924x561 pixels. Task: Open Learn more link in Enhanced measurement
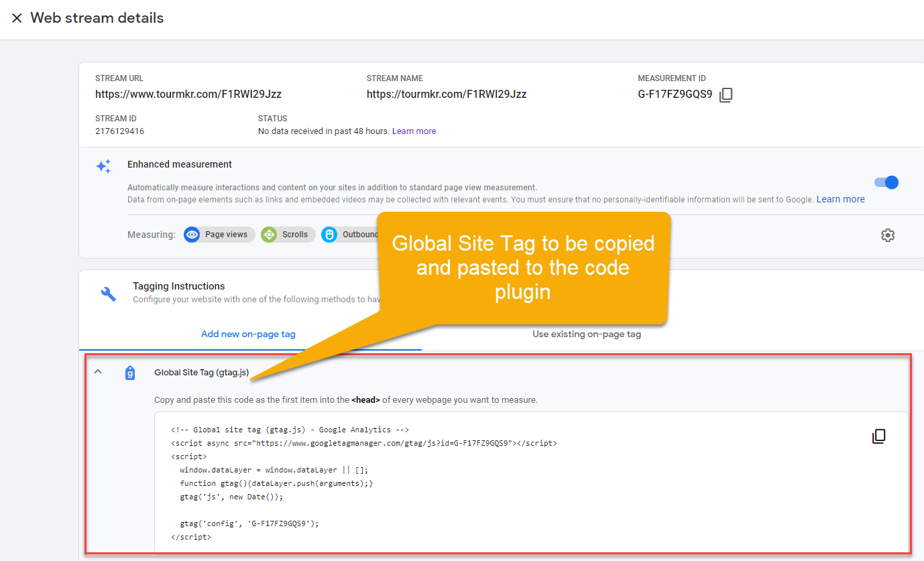(x=841, y=199)
